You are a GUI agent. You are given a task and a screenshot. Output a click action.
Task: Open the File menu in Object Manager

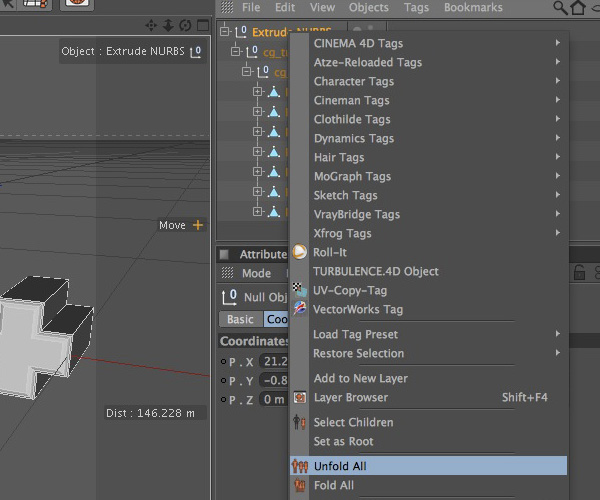251,7
